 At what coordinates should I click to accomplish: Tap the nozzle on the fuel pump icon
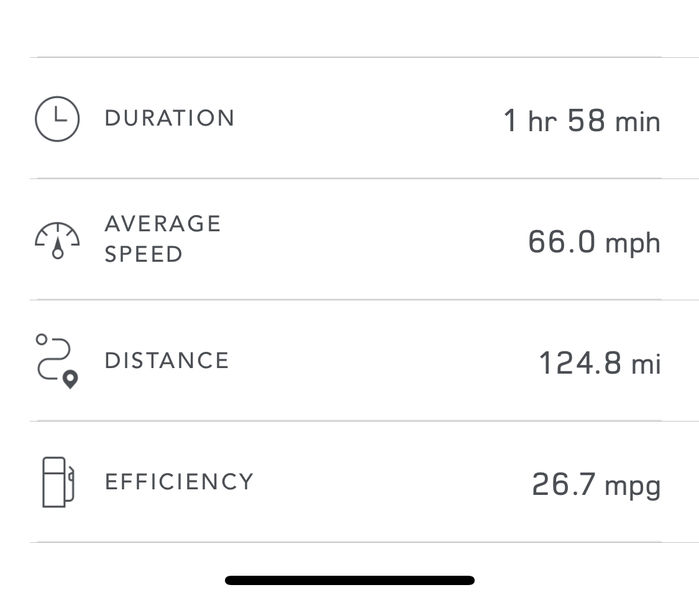(x=70, y=483)
